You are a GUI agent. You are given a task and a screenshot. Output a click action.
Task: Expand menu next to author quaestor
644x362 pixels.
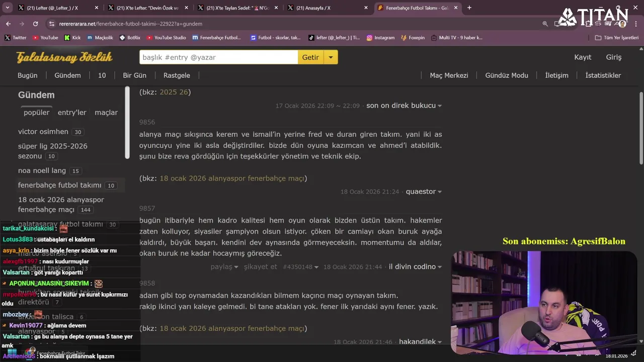(440, 192)
